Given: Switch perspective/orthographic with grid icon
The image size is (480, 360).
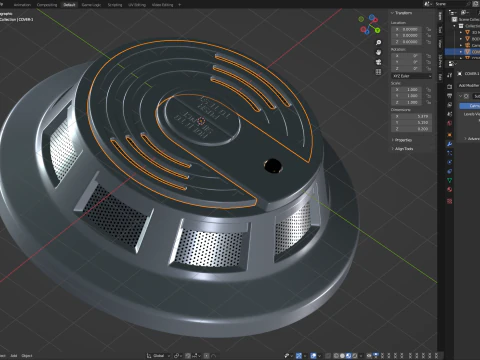Looking at the screenshot, I should point(378,72).
